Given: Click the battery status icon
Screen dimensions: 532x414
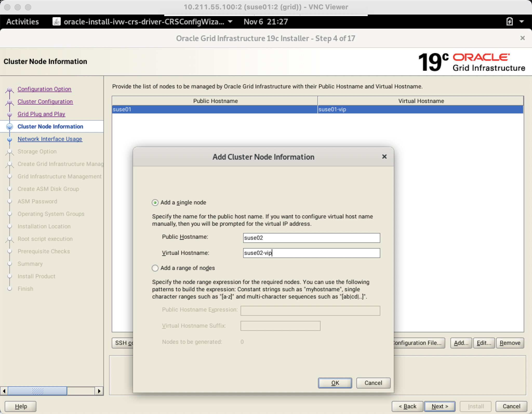Looking at the screenshot, I should (x=509, y=22).
